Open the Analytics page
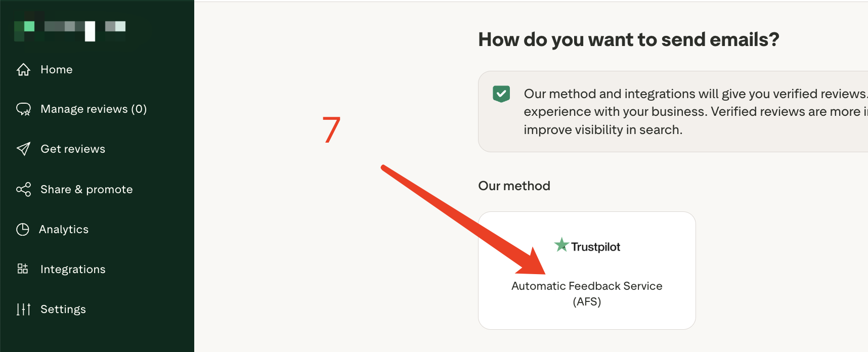This screenshot has width=868, height=352. pyautogui.click(x=64, y=230)
